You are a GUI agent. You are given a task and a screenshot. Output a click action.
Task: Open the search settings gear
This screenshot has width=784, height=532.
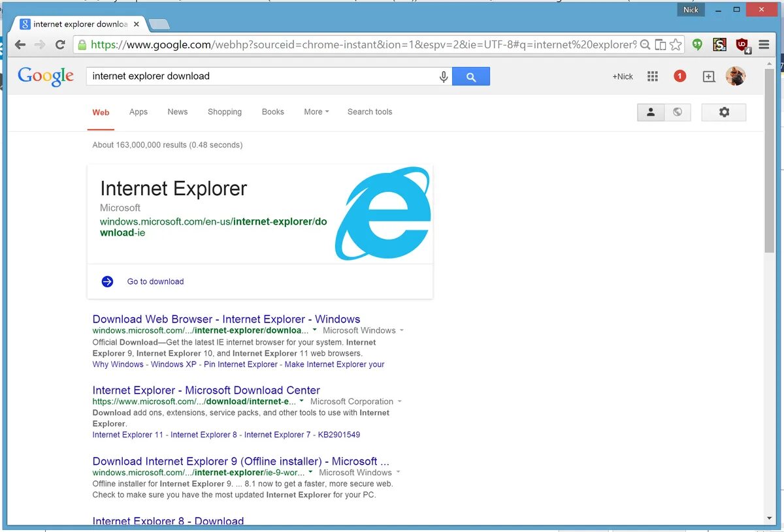pyautogui.click(x=724, y=112)
